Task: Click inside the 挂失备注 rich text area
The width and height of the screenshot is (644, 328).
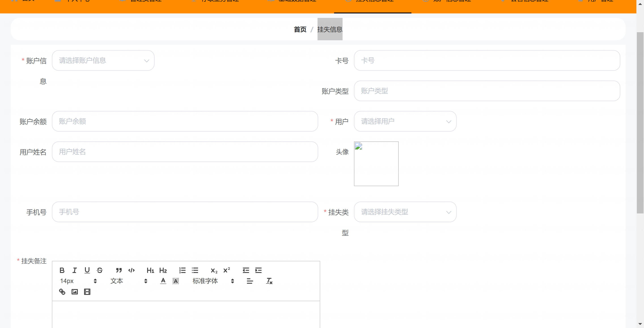Action: pyautogui.click(x=186, y=315)
